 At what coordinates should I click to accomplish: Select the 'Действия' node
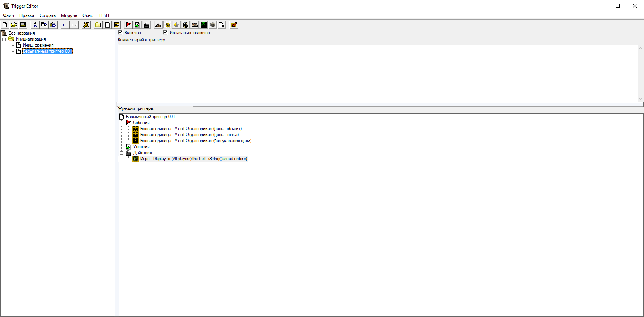[142, 153]
